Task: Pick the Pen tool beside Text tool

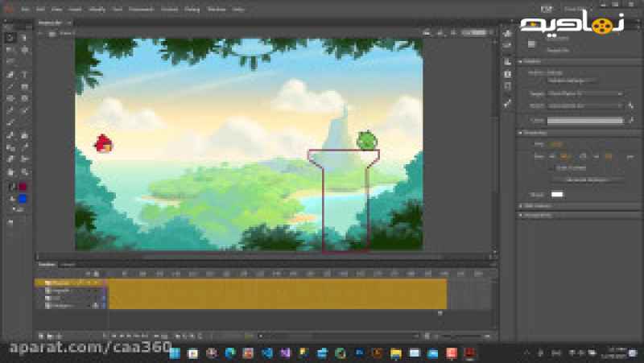Action: point(10,74)
